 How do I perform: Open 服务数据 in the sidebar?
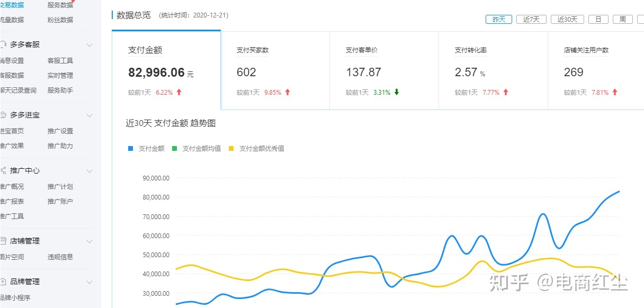(x=60, y=5)
